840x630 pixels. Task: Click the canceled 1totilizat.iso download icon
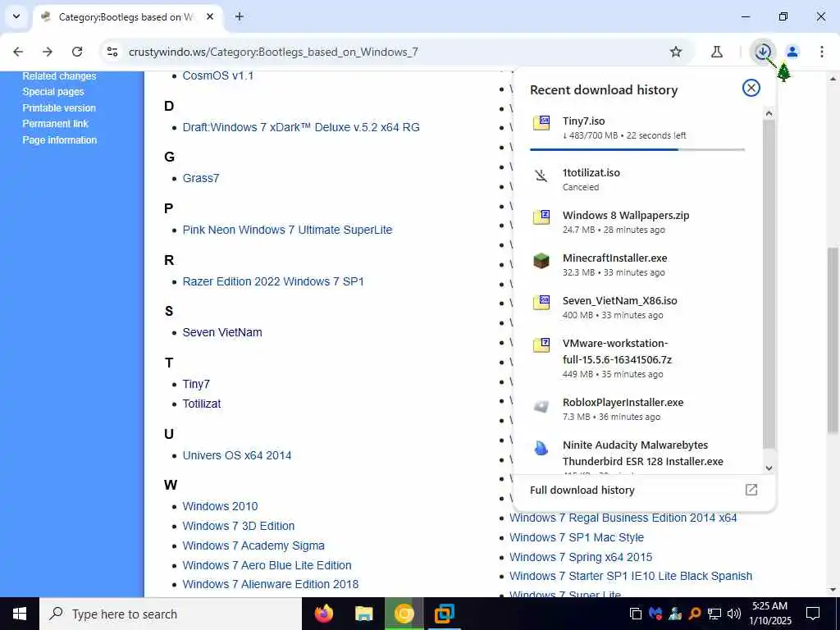(x=541, y=176)
